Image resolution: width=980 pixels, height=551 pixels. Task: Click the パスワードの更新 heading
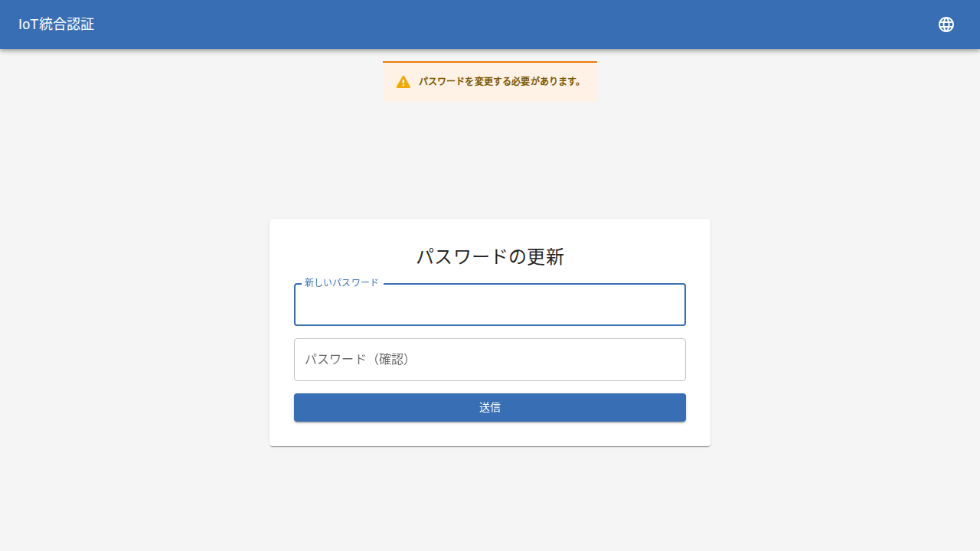[490, 257]
